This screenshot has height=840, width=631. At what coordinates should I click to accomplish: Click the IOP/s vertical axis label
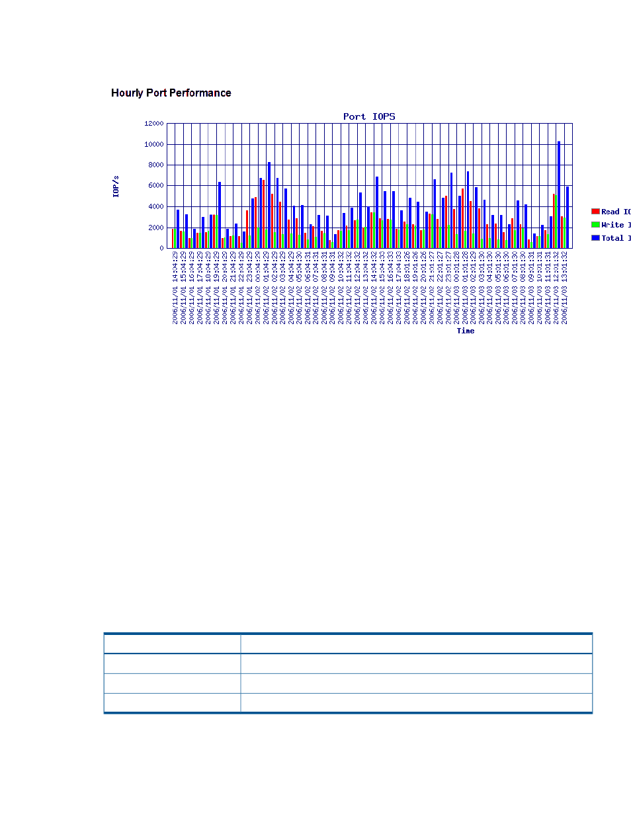click(x=116, y=186)
